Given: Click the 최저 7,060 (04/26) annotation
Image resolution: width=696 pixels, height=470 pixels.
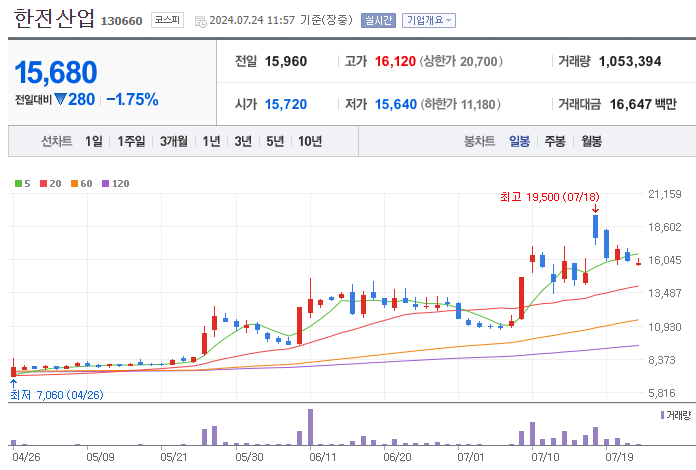Looking at the screenshot, I should coord(57,395).
